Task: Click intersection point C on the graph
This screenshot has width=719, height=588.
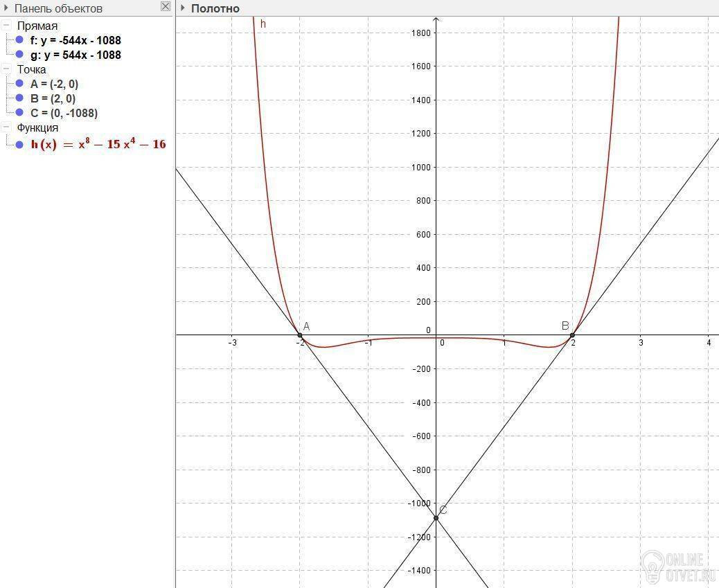Action: coord(436,518)
